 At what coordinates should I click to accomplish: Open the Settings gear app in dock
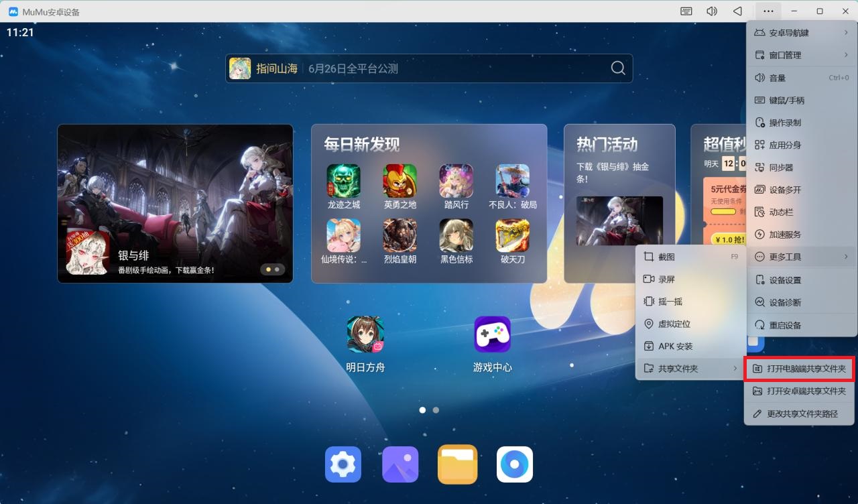(x=343, y=464)
